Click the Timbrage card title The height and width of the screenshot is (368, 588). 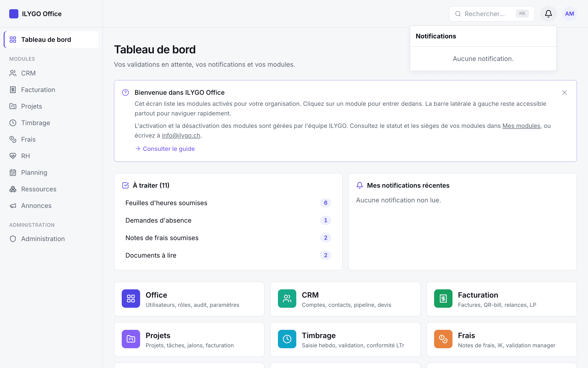coord(319,335)
